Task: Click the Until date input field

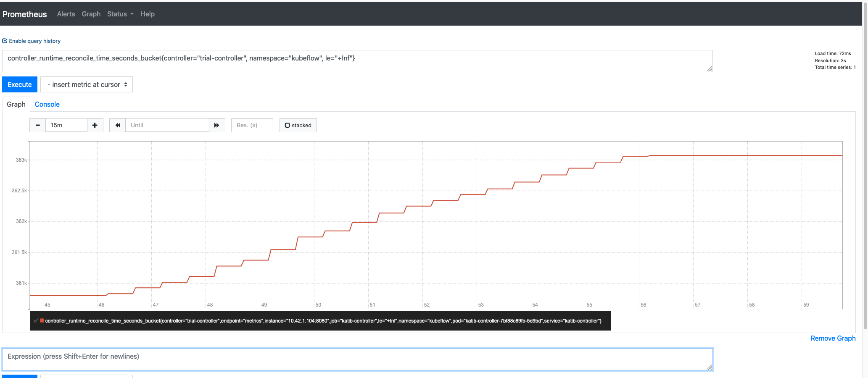Action: coord(167,125)
